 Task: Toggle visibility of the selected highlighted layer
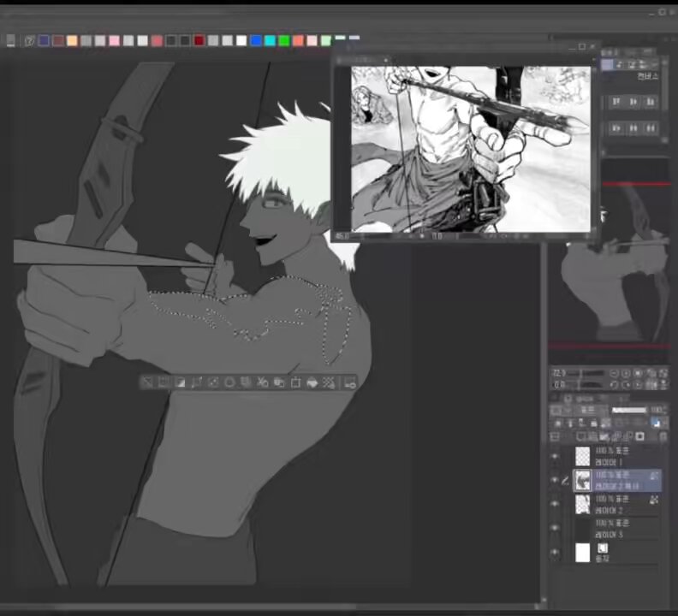(555, 480)
